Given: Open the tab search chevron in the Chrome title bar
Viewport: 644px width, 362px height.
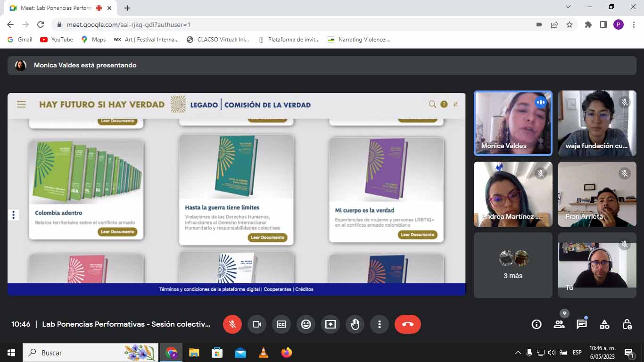Looking at the screenshot, I should pyautogui.click(x=568, y=7).
